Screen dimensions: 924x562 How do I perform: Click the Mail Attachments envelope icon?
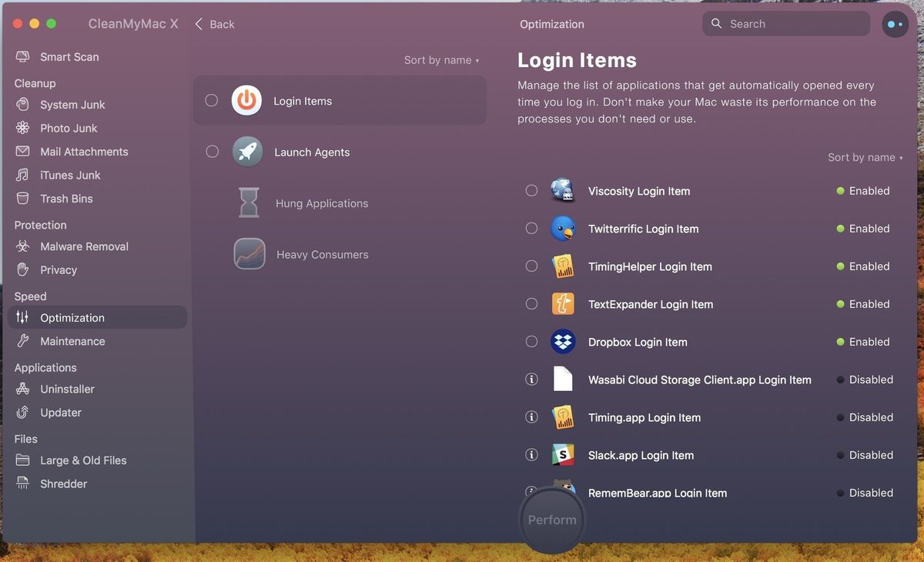pyautogui.click(x=23, y=152)
